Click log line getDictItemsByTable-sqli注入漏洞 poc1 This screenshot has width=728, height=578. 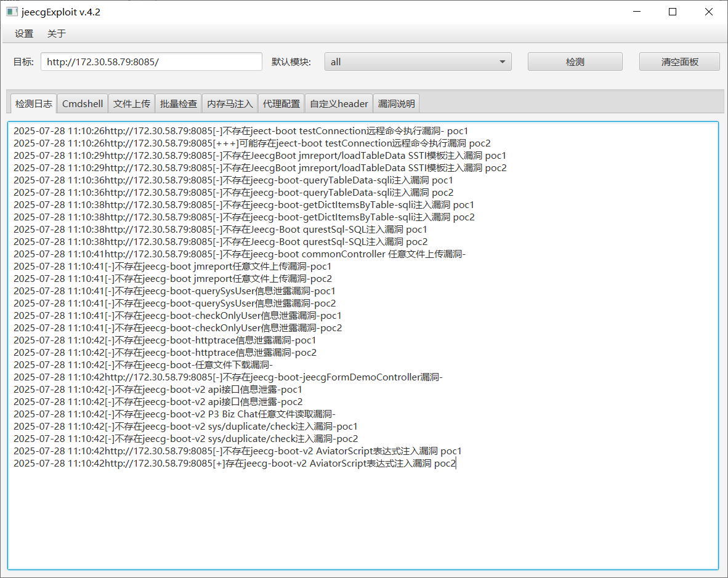tap(244, 204)
